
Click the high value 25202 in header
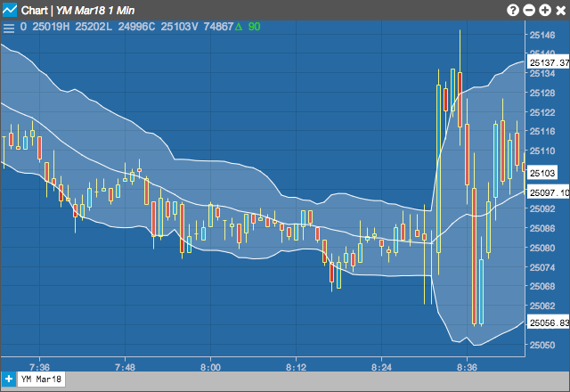click(90, 27)
